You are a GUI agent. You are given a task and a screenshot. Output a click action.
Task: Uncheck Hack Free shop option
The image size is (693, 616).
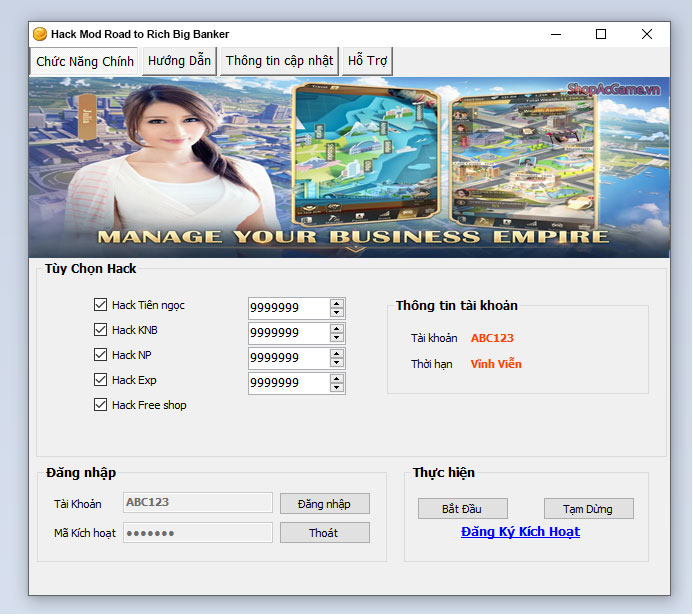click(100, 405)
